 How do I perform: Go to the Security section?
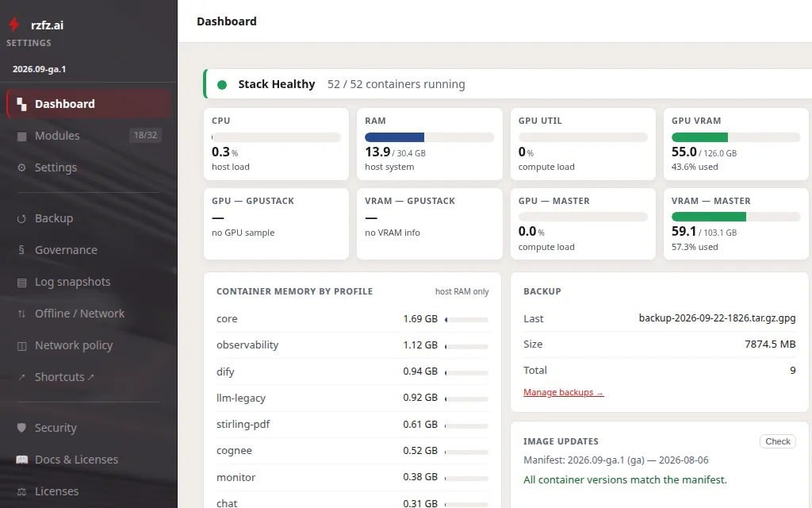pyautogui.click(x=89, y=428)
